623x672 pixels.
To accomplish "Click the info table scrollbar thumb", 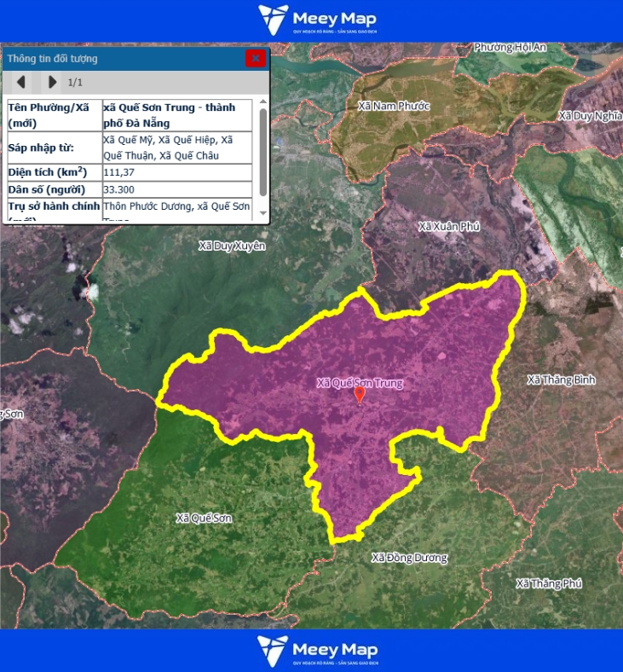I will click(x=263, y=154).
